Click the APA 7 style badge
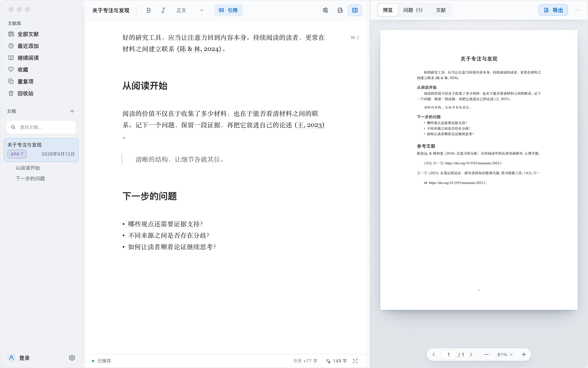The height and width of the screenshot is (368, 588). 17,154
